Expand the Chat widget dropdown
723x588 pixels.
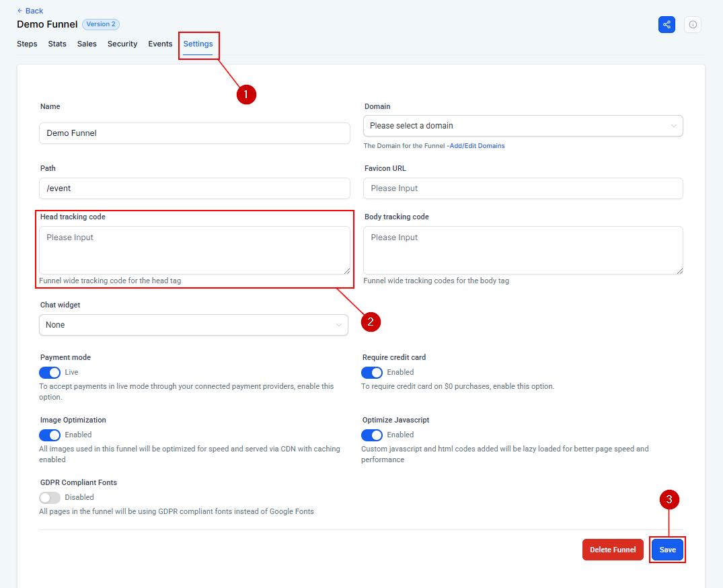click(x=194, y=325)
